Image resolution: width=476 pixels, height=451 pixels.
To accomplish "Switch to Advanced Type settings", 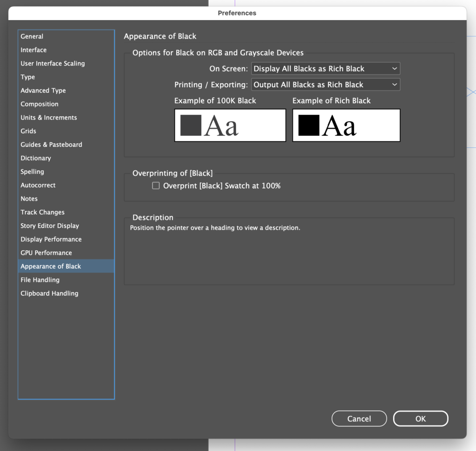I will pos(43,90).
